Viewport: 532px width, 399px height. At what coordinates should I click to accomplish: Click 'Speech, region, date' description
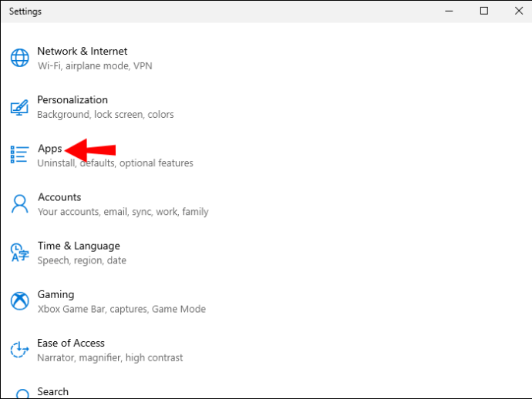[82, 260]
